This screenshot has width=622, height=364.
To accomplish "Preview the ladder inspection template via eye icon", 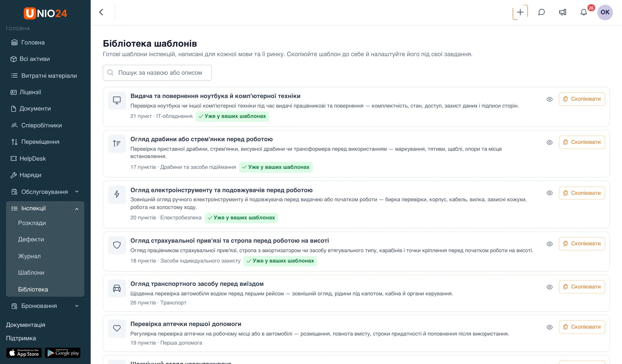I will point(549,142).
